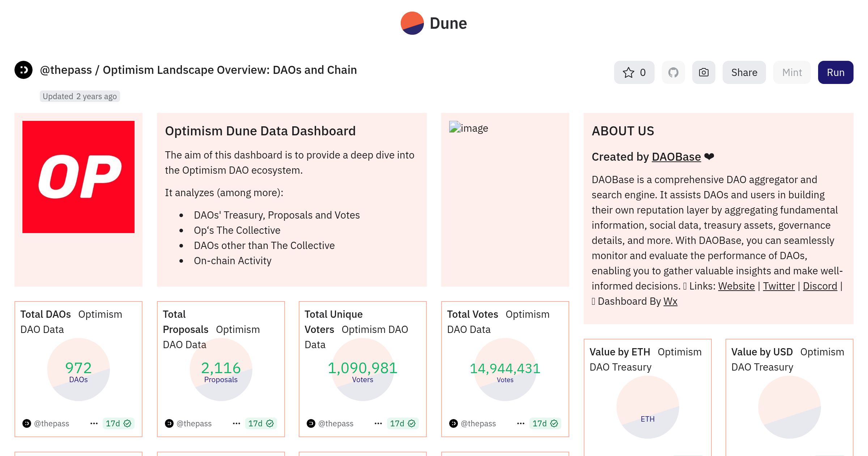The width and height of the screenshot is (868, 456).
Task: Click the camera screenshot icon button
Action: click(704, 72)
